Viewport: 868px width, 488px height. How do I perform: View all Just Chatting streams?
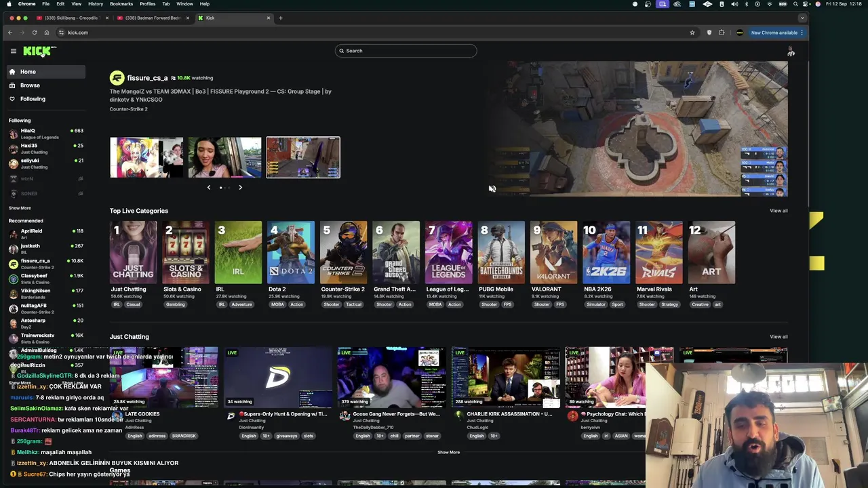click(778, 337)
